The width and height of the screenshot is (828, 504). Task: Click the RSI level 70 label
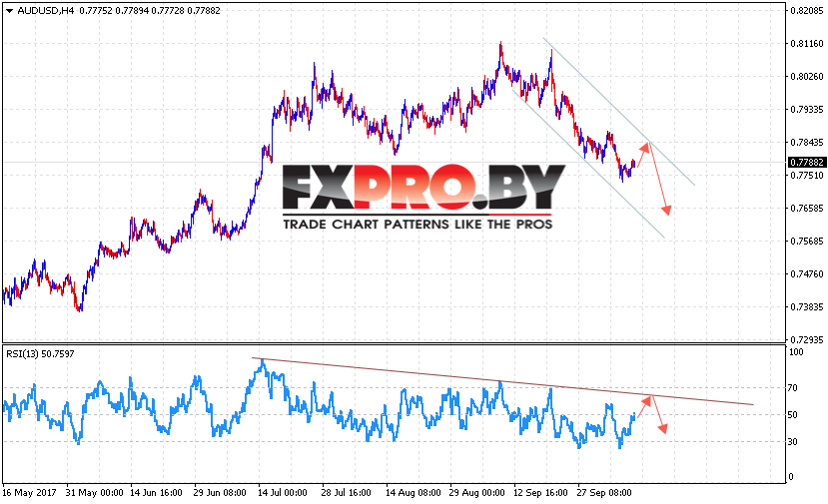click(793, 388)
